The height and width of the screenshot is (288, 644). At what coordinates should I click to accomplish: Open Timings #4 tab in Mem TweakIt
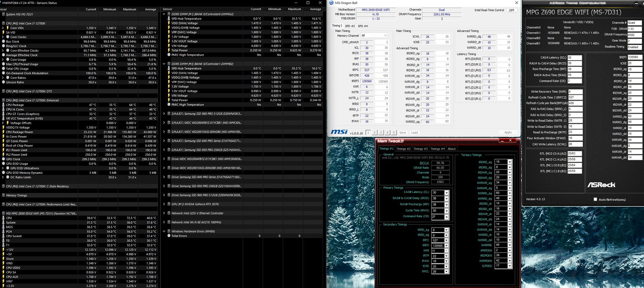click(x=437, y=149)
